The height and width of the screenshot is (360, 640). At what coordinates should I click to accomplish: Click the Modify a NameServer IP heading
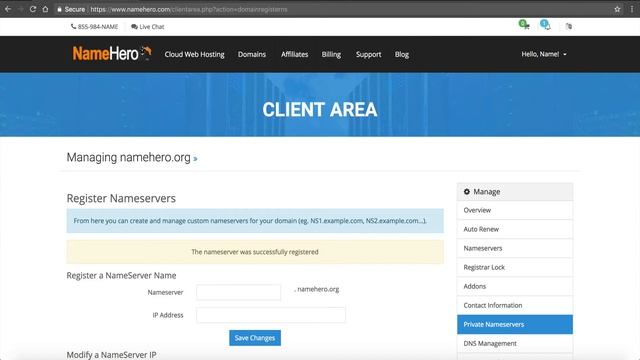pyautogui.click(x=111, y=355)
